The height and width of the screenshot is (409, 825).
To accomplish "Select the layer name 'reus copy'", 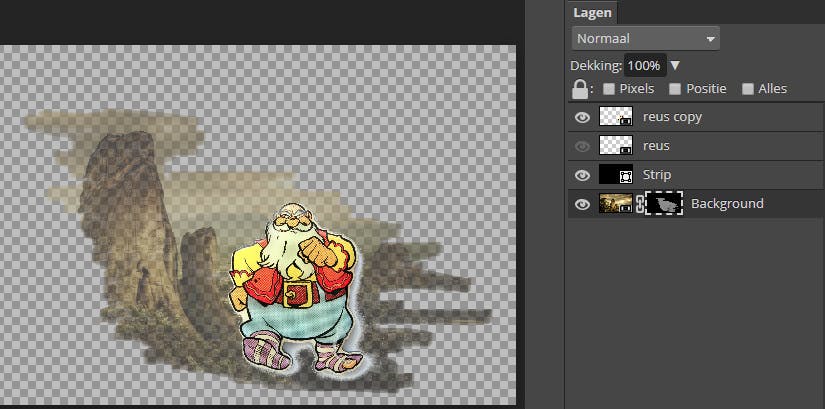I will (x=672, y=117).
